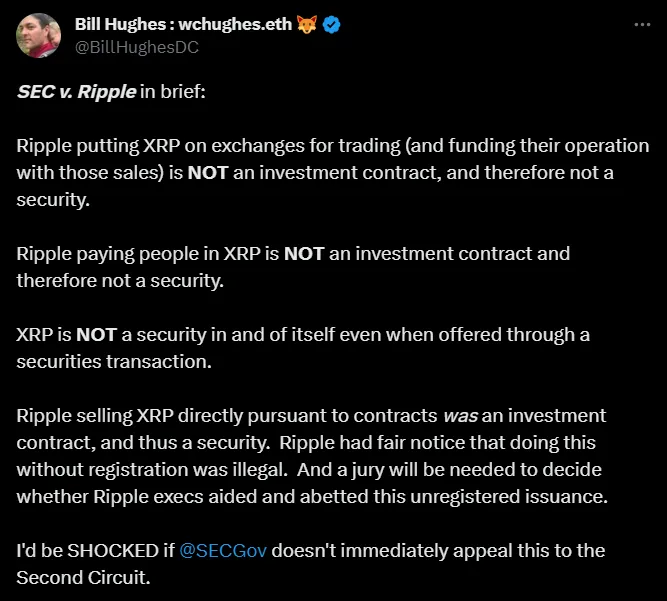Click the 'Second Circuit.' text
The width and height of the screenshot is (667, 601).
(82, 578)
